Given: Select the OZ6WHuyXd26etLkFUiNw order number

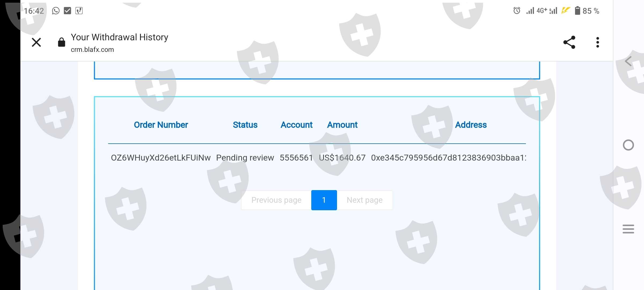Looking at the screenshot, I should pyautogui.click(x=161, y=158).
